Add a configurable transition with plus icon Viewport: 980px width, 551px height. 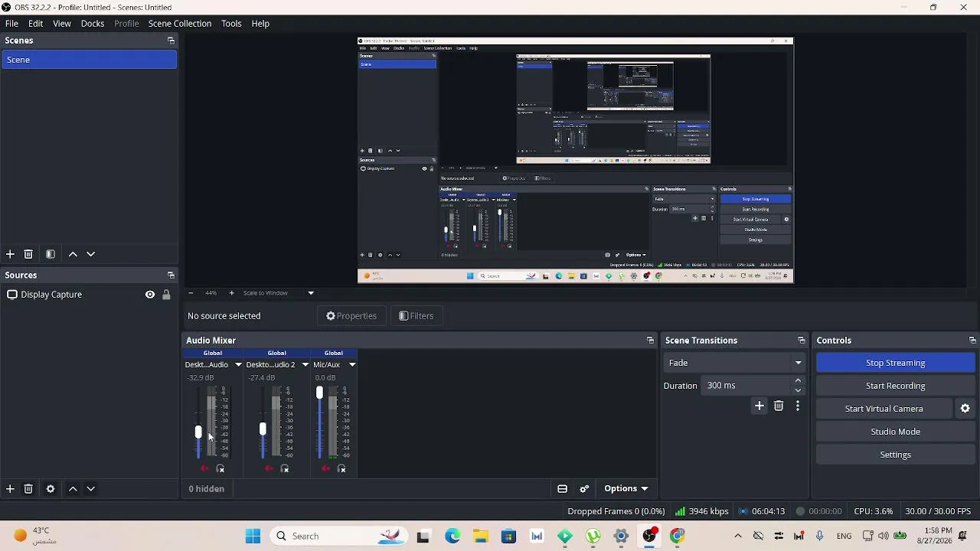tap(759, 406)
